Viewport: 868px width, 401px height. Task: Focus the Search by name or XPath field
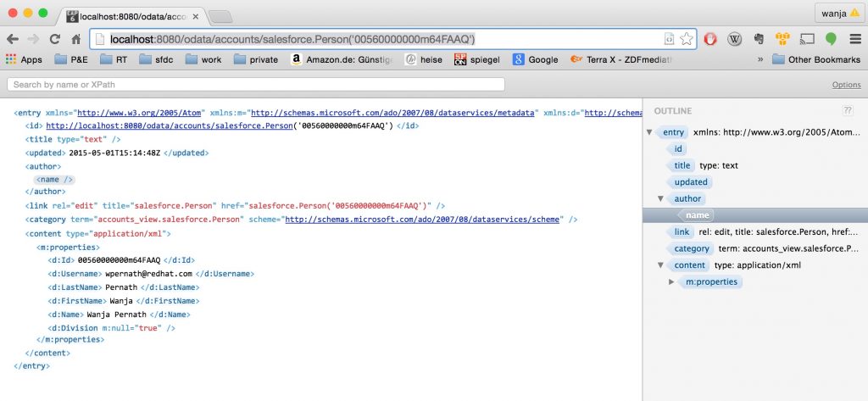pyautogui.click(x=256, y=84)
